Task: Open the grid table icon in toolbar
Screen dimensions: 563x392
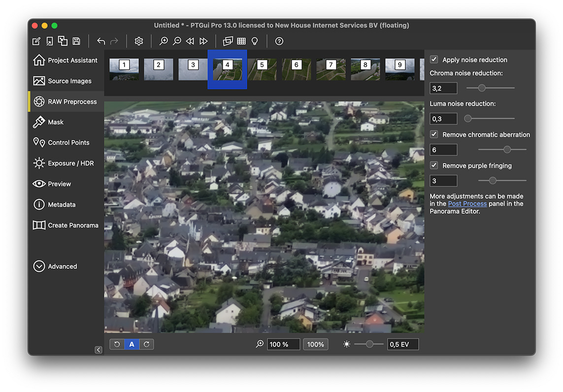Action: (x=241, y=41)
